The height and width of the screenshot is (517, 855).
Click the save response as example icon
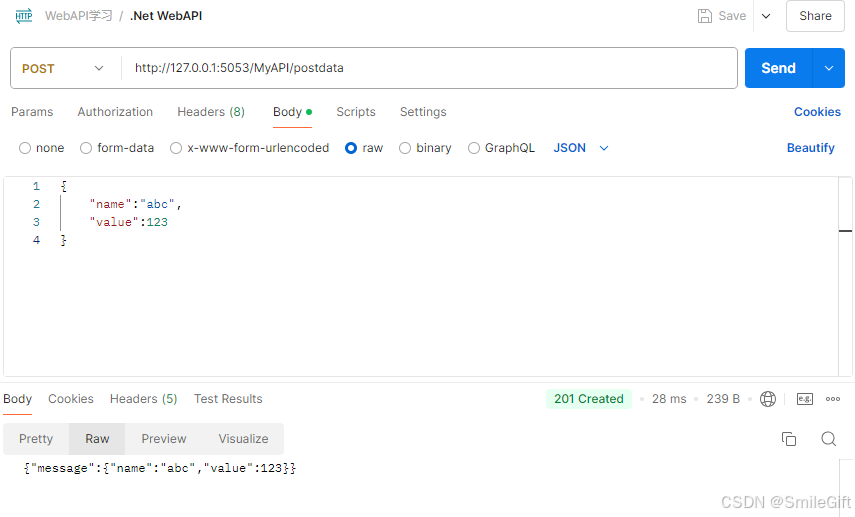(x=805, y=399)
